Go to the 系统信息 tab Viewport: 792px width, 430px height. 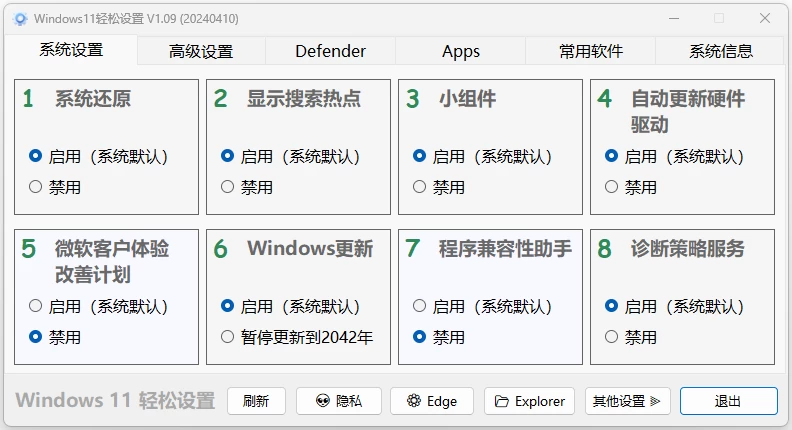(x=721, y=52)
